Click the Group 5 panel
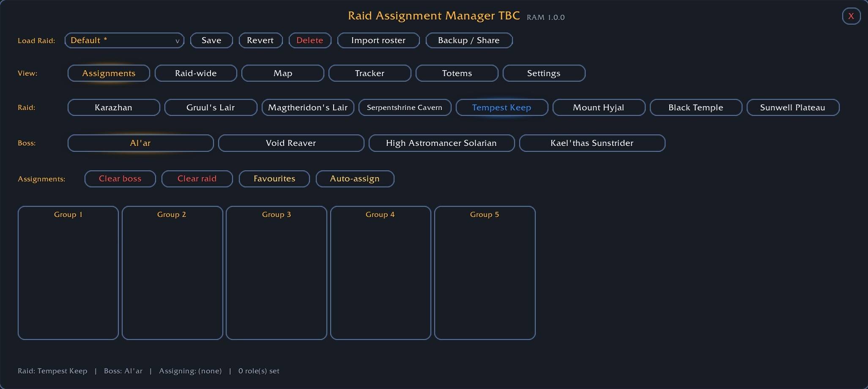Viewport: 868px width, 389px height. (x=485, y=273)
